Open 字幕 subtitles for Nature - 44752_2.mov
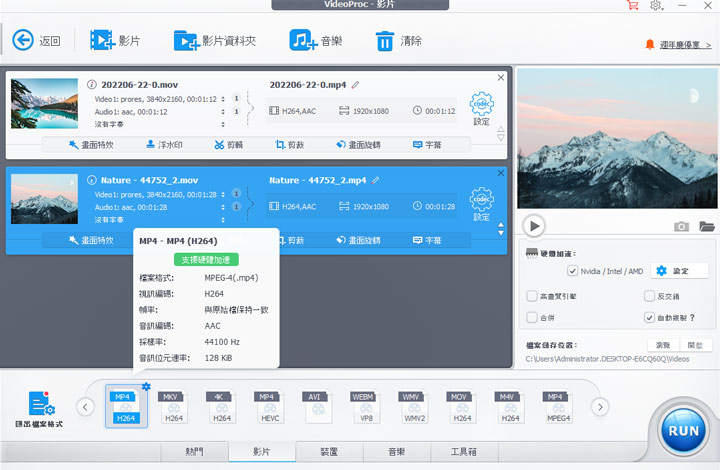The image size is (720, 470). (427, 240)
